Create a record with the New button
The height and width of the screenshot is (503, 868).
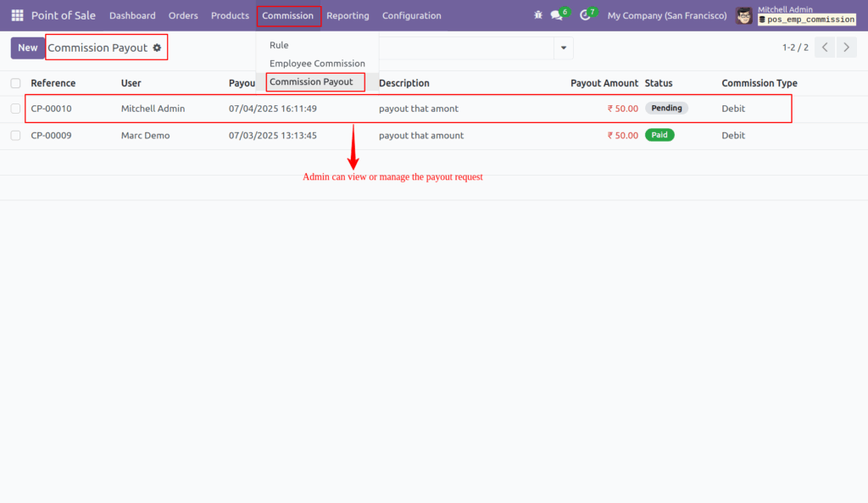26,48
